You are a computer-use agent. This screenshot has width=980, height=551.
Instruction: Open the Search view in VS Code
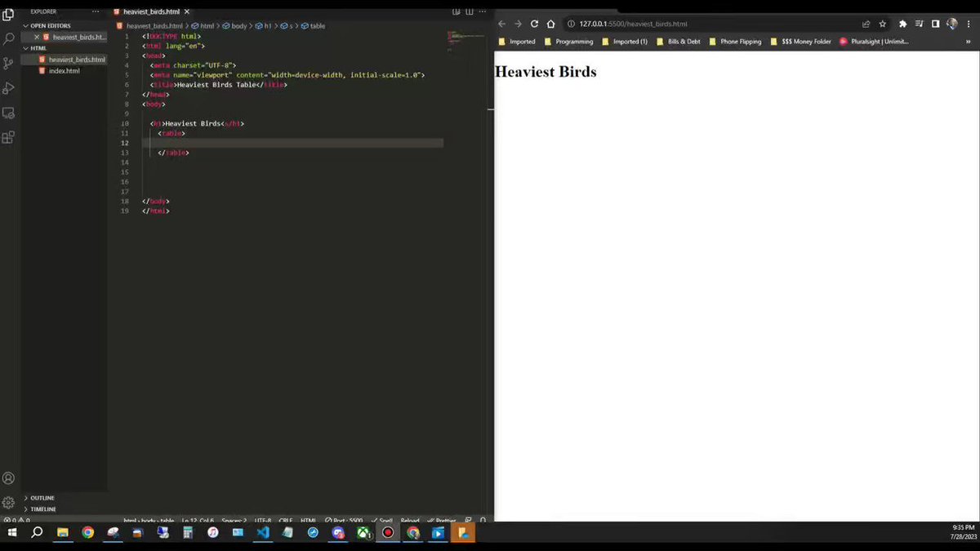point(8,38)
